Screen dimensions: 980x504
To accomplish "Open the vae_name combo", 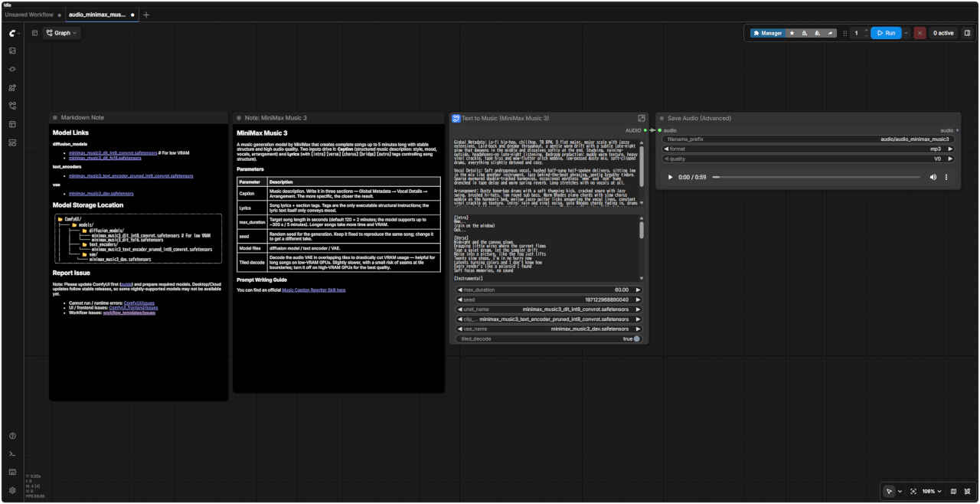I will (549, 329).
